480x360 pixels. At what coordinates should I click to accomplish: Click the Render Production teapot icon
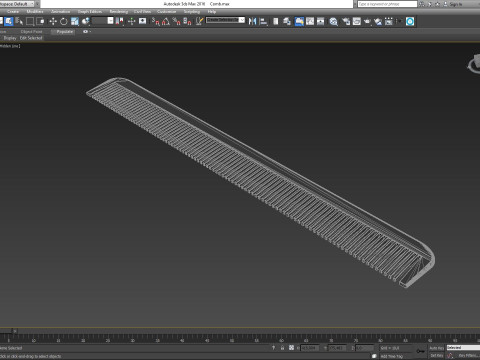point(367,21)
